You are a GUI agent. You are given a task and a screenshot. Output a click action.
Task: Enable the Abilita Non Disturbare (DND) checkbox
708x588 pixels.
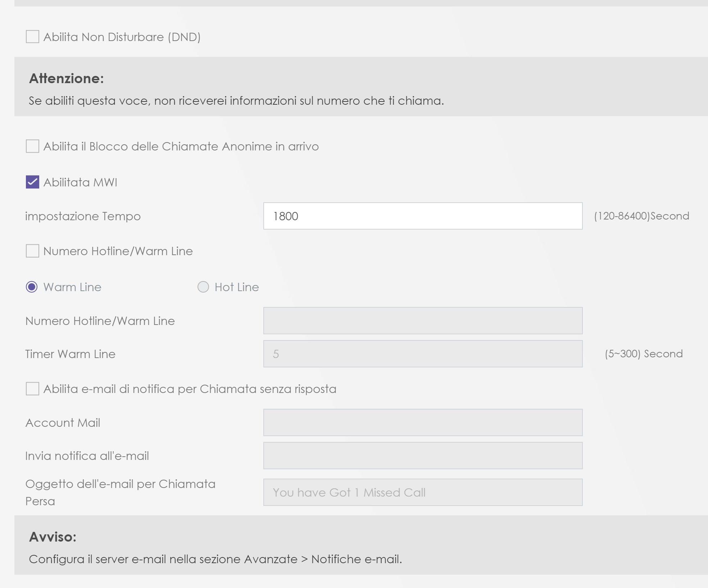(x=32, y=37)
